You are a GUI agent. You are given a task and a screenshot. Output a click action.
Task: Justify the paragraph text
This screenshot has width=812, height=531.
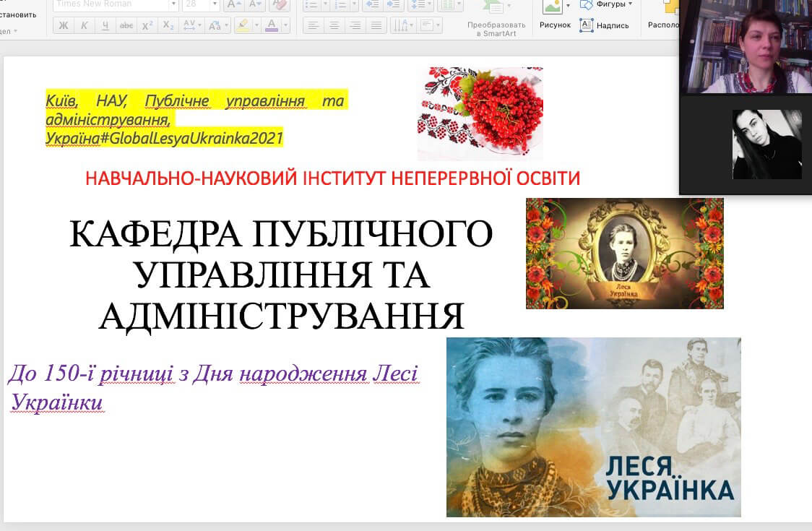[x=376, y=25]
